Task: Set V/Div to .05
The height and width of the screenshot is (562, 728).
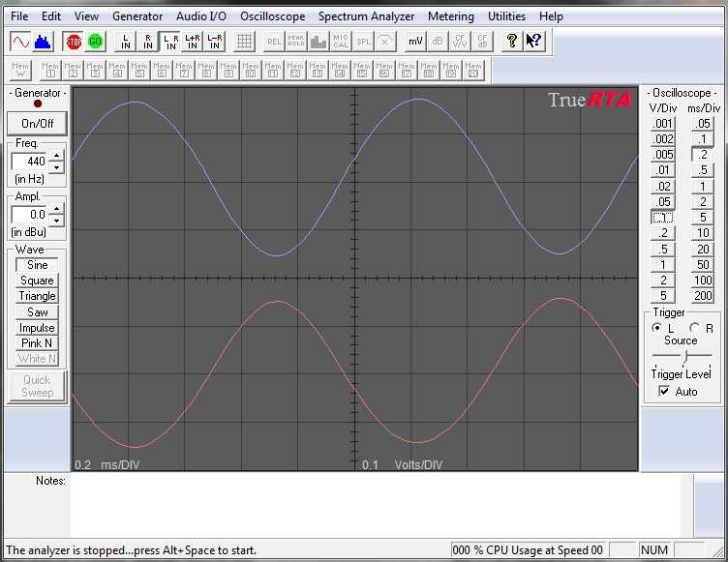Action: [x=662, y=202]
